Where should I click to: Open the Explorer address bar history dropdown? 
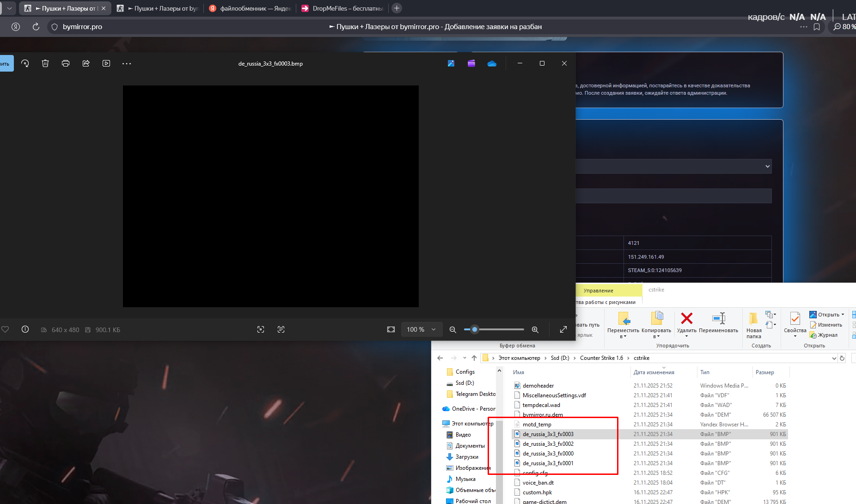834,358
